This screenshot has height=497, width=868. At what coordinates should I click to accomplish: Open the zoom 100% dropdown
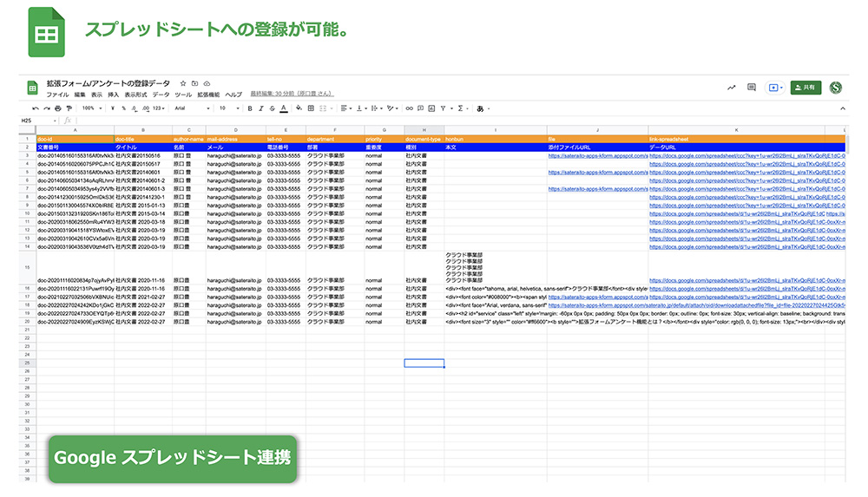(92, 108)
